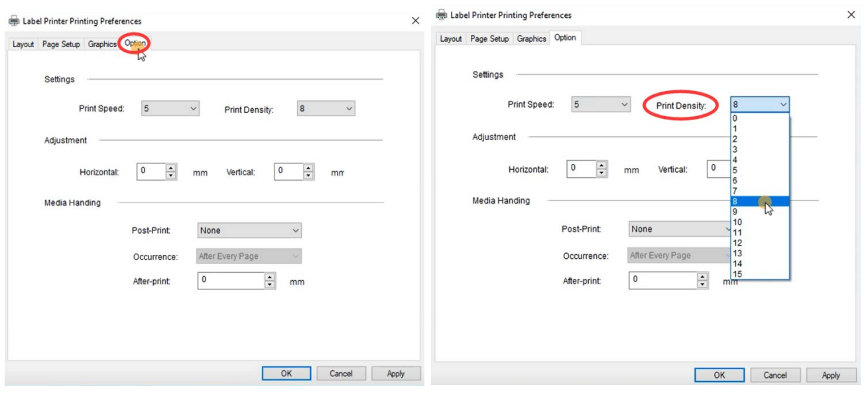Choose density value 0 from list
868x393 pixels.
(x=760, y=118)
